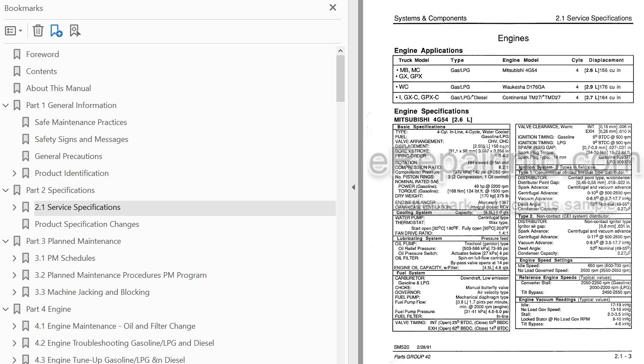Click bookmark icon beside Contents
Screen dimensions: 644x364
[x=17, y=71]
